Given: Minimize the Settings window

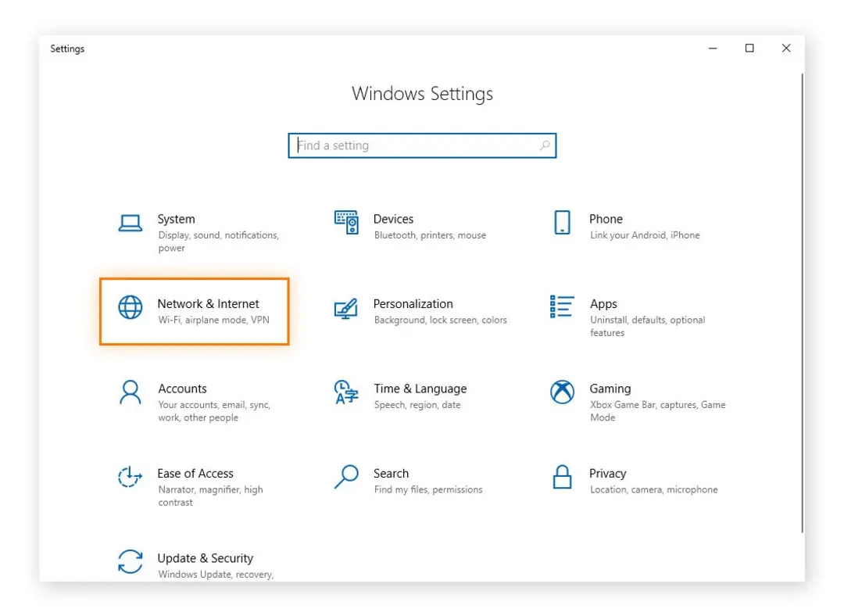Looking at the screenshot, I should click(713, 48).
